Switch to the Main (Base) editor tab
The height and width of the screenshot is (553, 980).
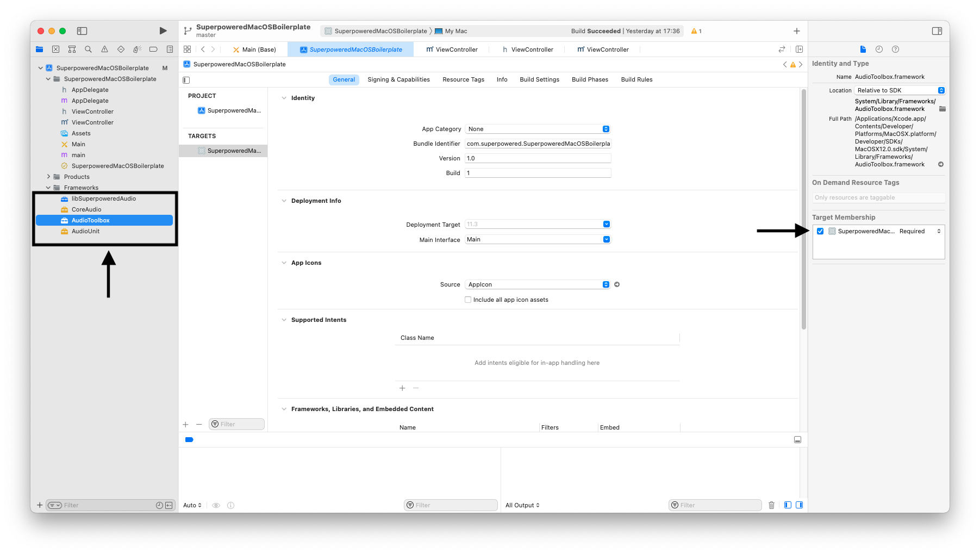[x=254, y=49]
